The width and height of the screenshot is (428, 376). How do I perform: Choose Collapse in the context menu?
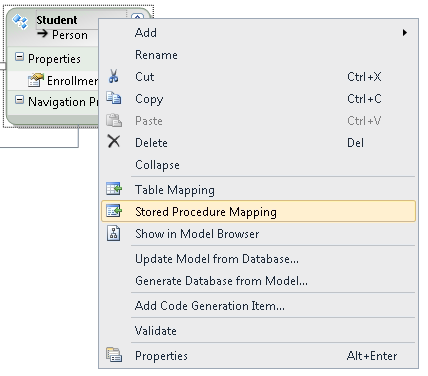tap(157, 165)
